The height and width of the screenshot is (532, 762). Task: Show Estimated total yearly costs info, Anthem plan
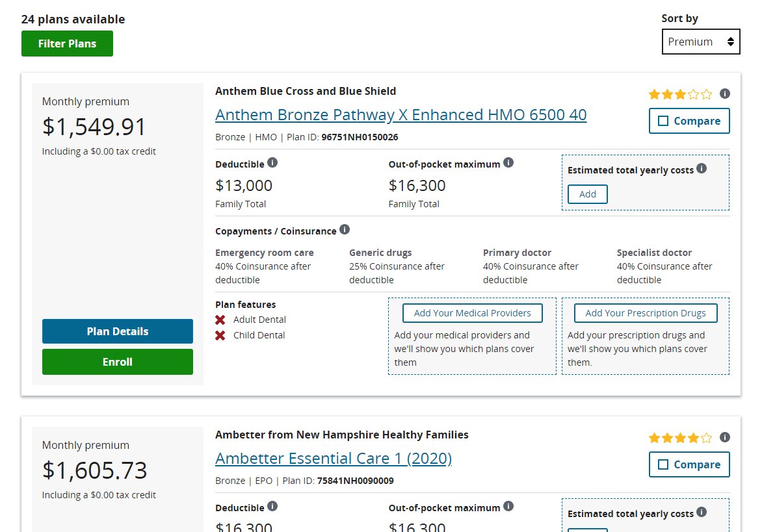702,168
